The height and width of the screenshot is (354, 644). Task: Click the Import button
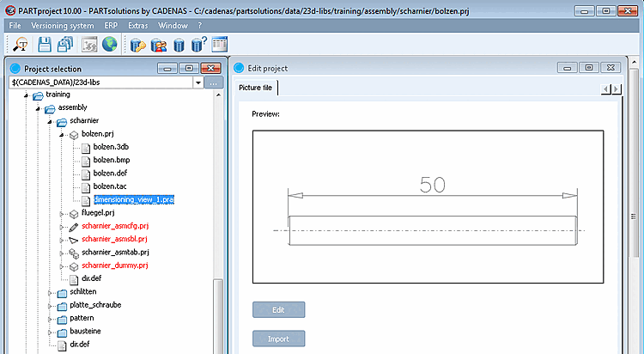(278, 339)
